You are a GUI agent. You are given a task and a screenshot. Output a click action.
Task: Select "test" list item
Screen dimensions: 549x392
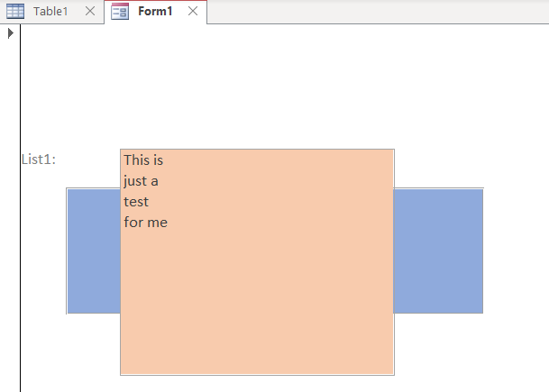point(257,202)
